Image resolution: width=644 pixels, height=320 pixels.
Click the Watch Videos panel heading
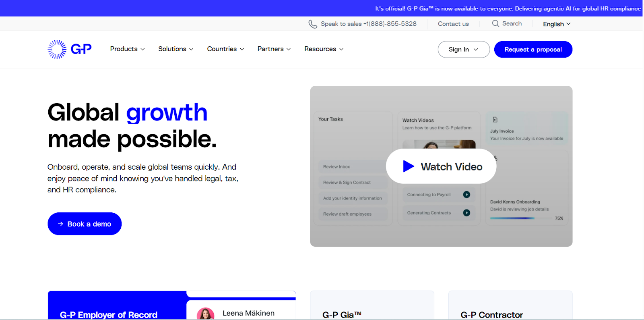point(418,120)
